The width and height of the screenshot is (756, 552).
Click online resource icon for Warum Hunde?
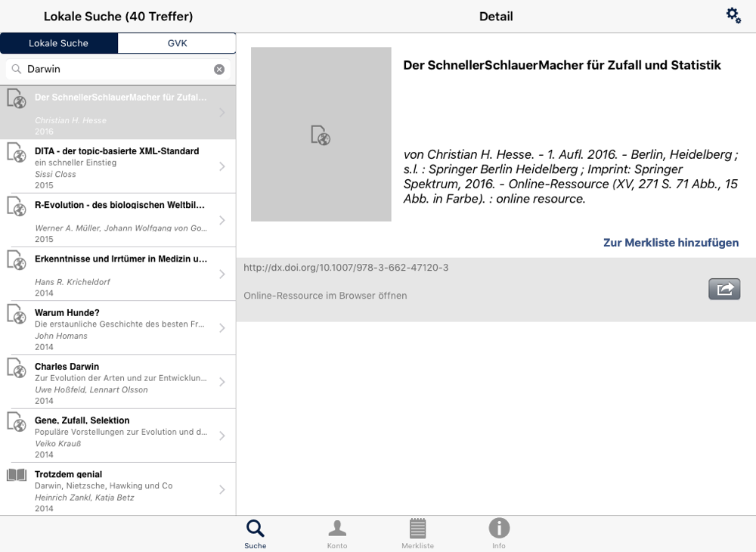point(17,315)
